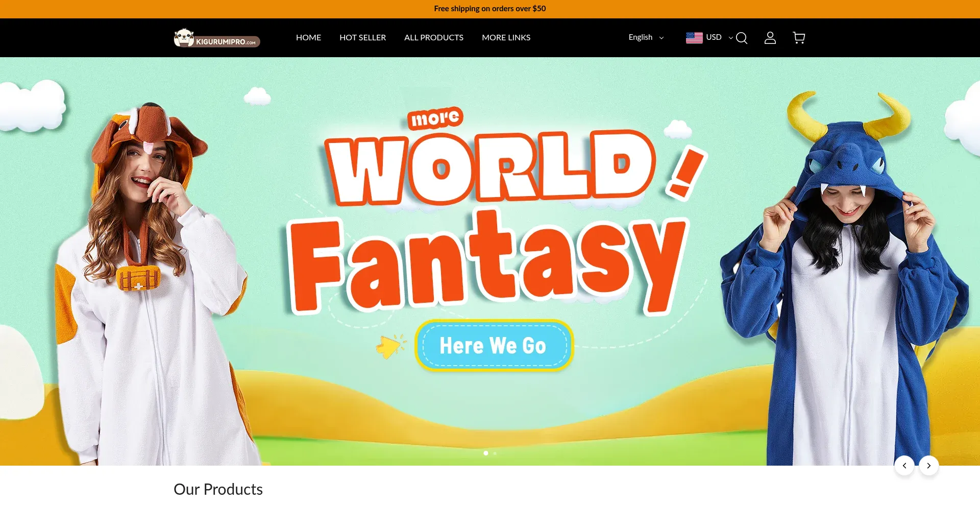Viewport: 980px width, 507px height.
Task: Click the KigurumiPro panda logo
Action: (217, 38)
